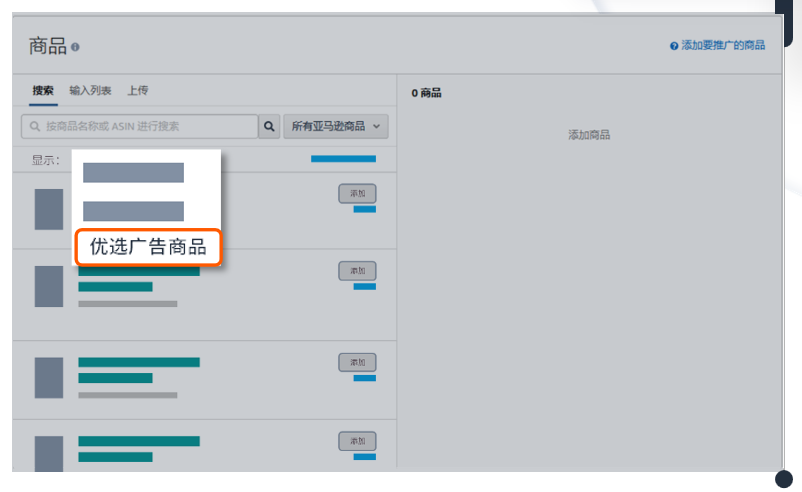Switch to the 上传 tab
802x492 pixels.
click(x=138, y=91)
